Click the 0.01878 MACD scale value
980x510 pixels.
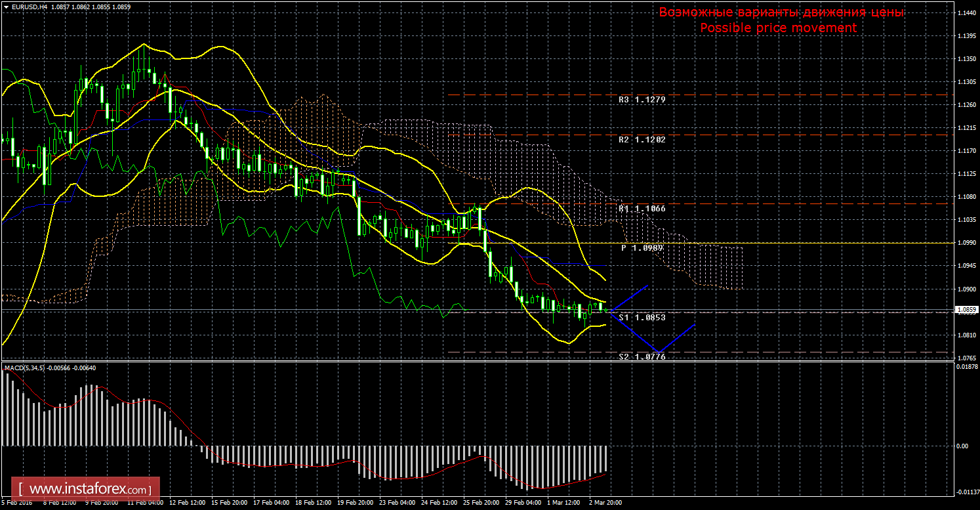pyautogui.click(x=964, y=368)
